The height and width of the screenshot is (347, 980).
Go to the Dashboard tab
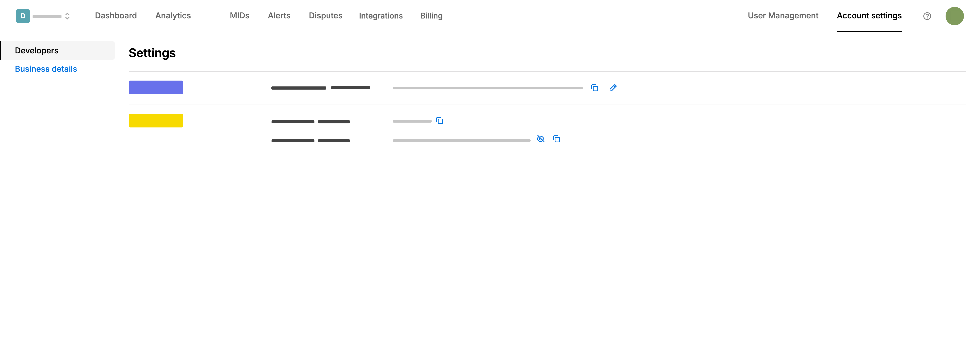(116, 16)
